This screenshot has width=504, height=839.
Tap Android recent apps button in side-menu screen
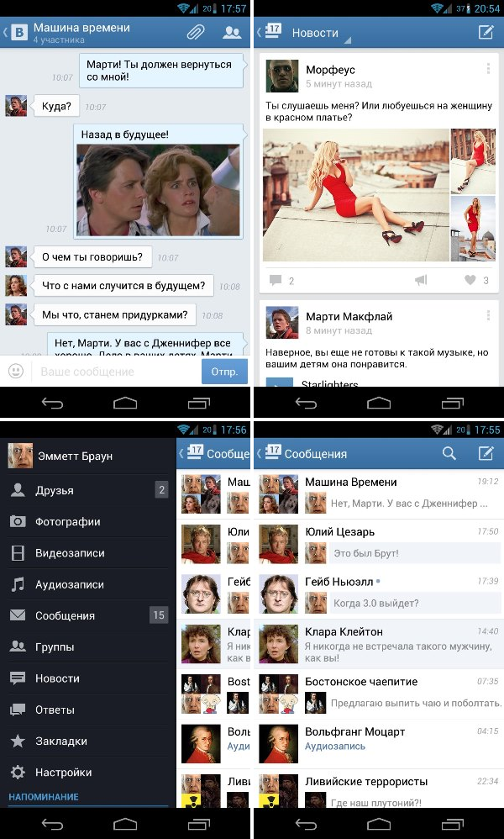pos(199,824)
